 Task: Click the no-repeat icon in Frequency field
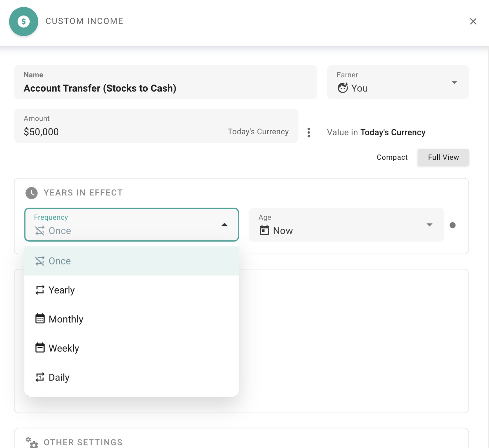pos(40,231)
